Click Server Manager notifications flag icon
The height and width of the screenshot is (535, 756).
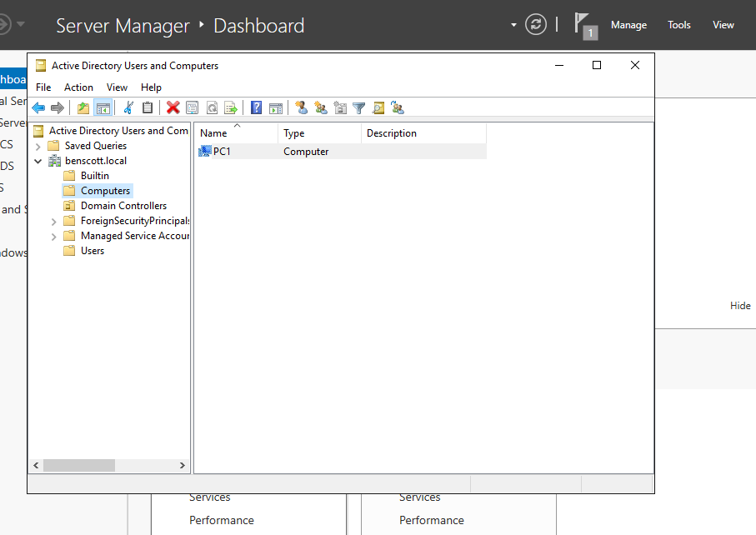(x=585, y=26)
